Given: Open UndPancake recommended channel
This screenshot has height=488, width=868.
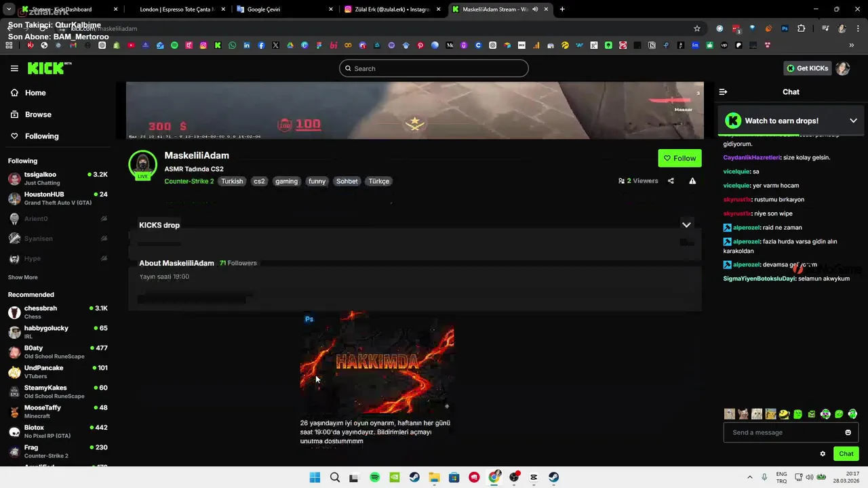Looking at the screenshot, I should [57, 372].
